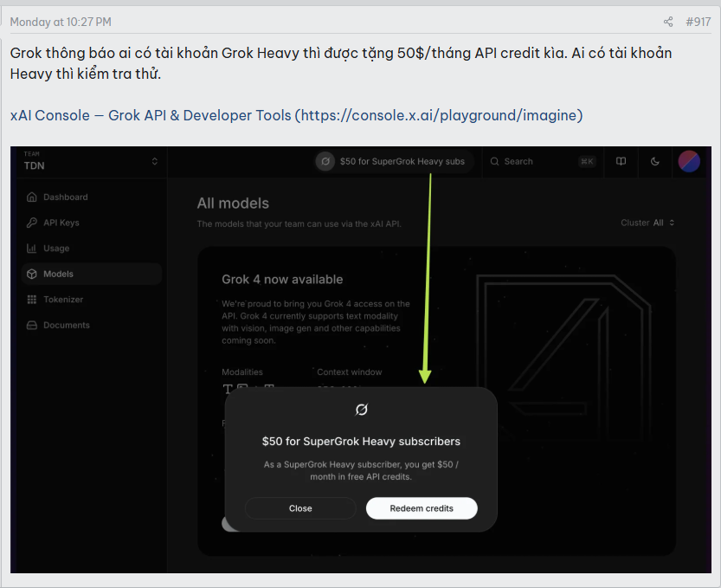
Task: Click the Grok logo in the dialog
Action: pos(362,410)
